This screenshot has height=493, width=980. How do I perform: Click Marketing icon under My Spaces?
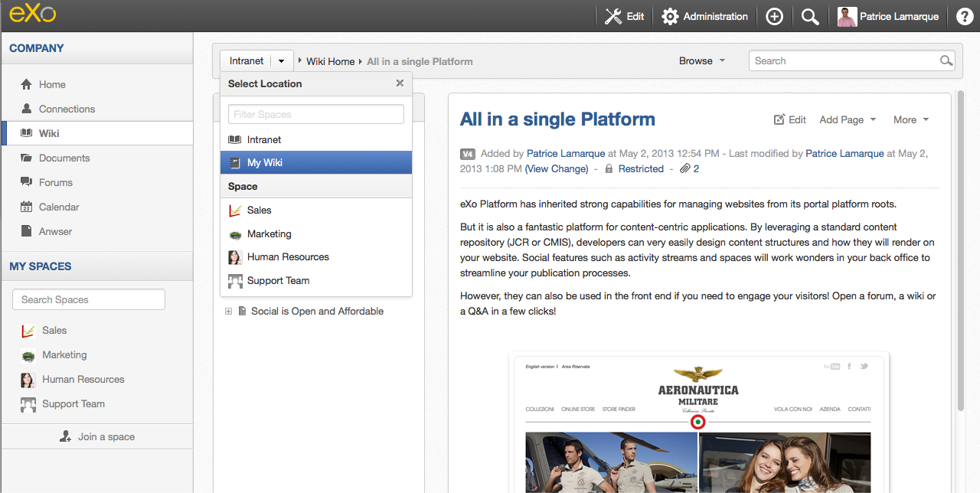point(28,355)
